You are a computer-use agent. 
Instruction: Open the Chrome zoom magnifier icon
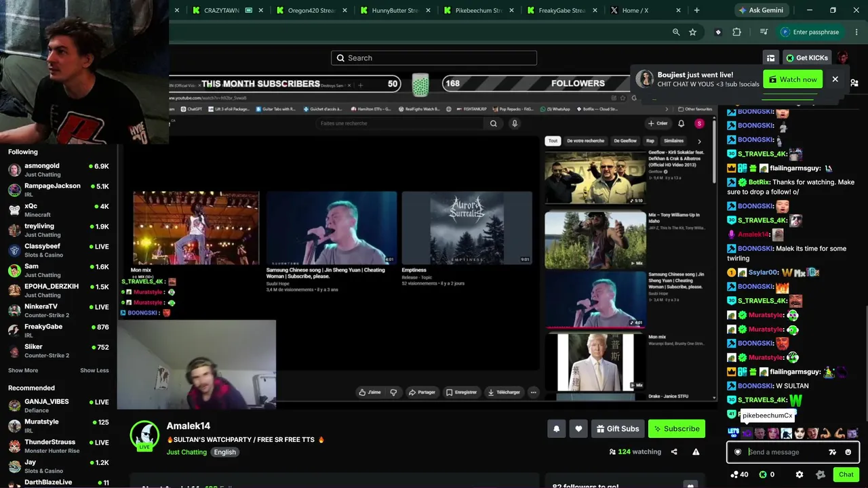click(x=676, y=32)
